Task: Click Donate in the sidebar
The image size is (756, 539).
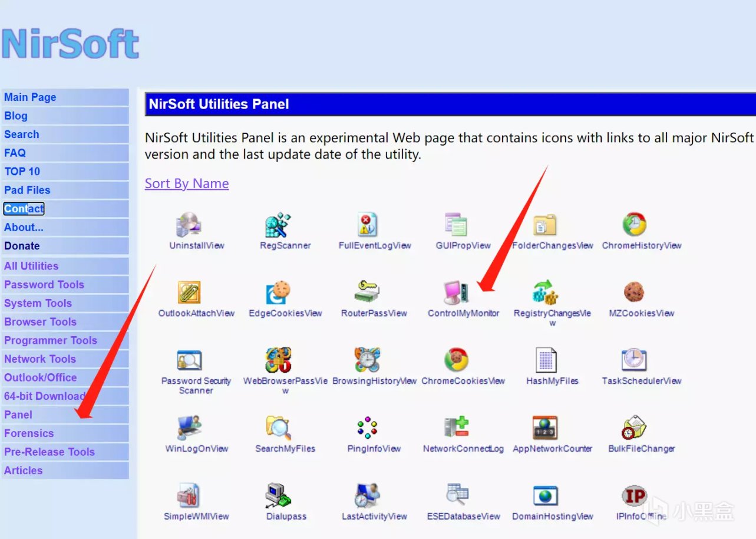Action: click(x=65, y=246)
